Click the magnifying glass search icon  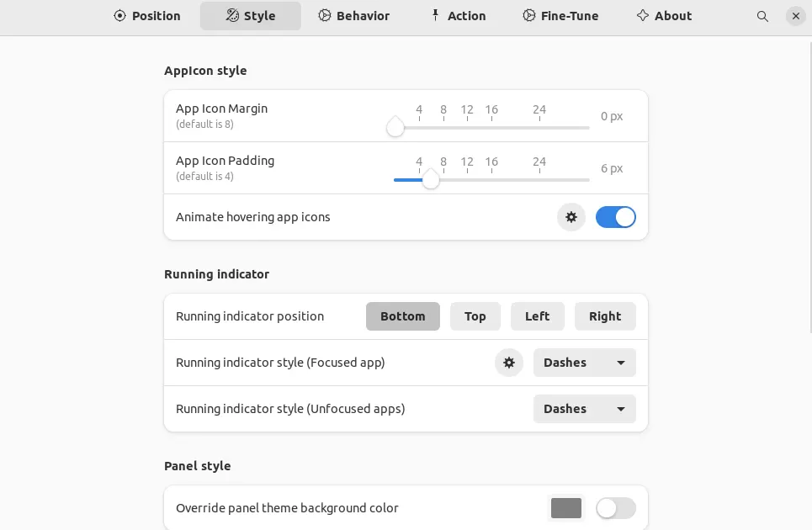point(762,16)
